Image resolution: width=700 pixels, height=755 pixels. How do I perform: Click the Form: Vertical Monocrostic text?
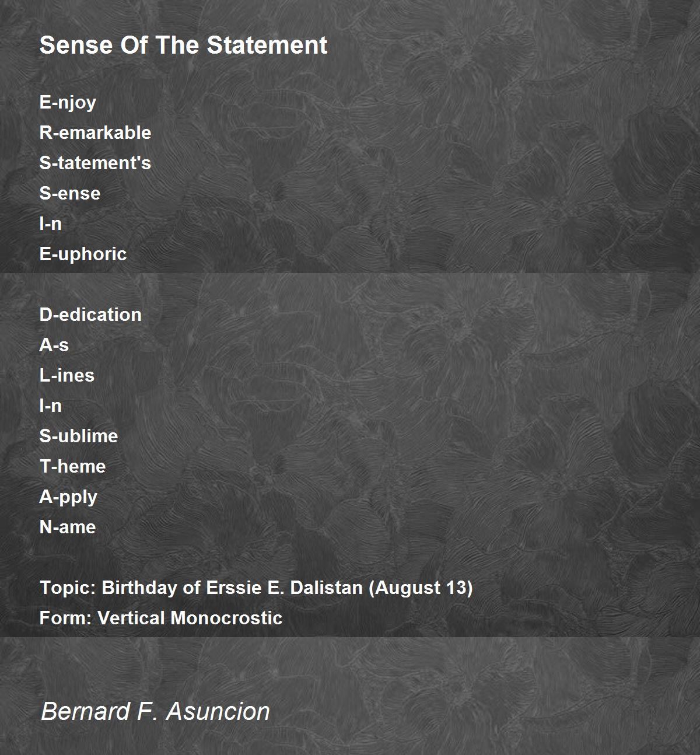161,618
